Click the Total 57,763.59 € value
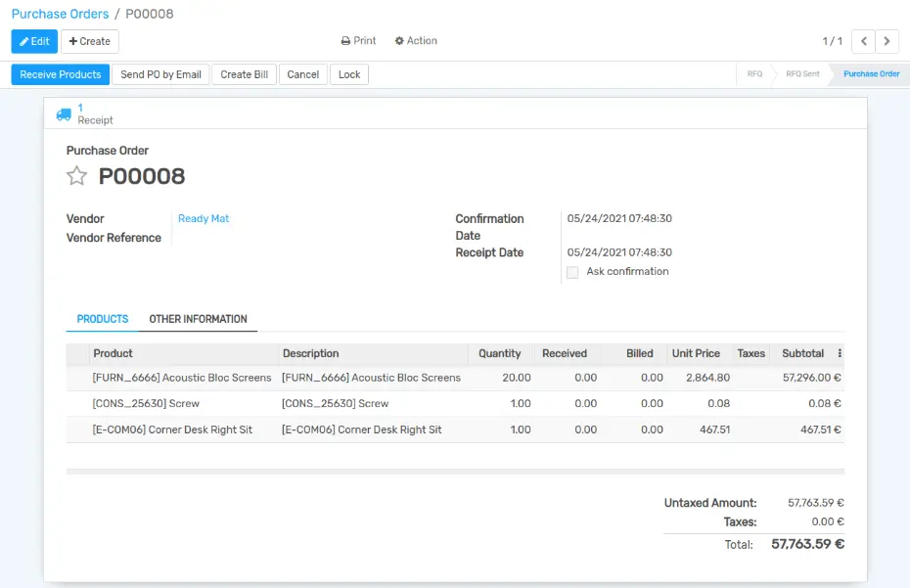The width and height of the screenshot is (910, 588). click(808, 544)
